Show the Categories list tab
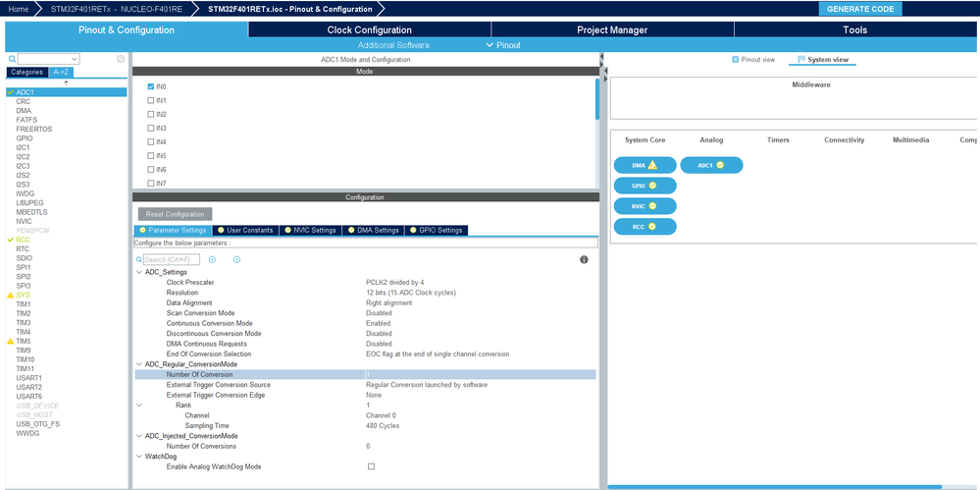The image size is (980, 490). click(x=26, y=72)
